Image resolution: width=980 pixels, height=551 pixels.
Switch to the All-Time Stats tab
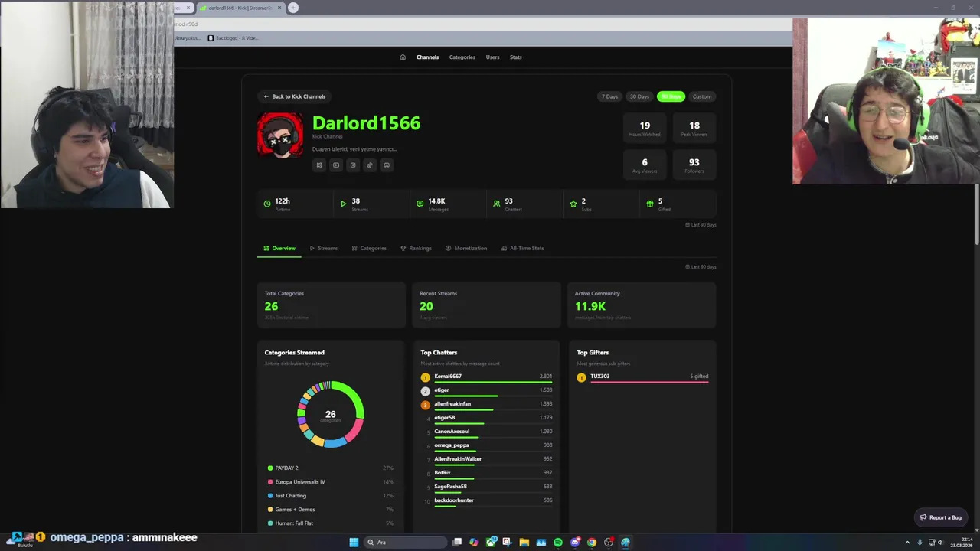point(522,248)
